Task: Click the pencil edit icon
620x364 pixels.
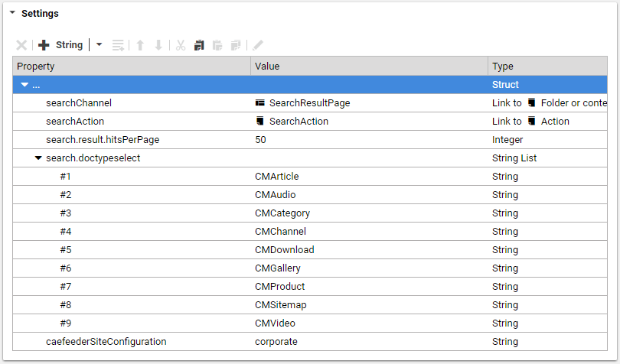Action: click(258, 45)
